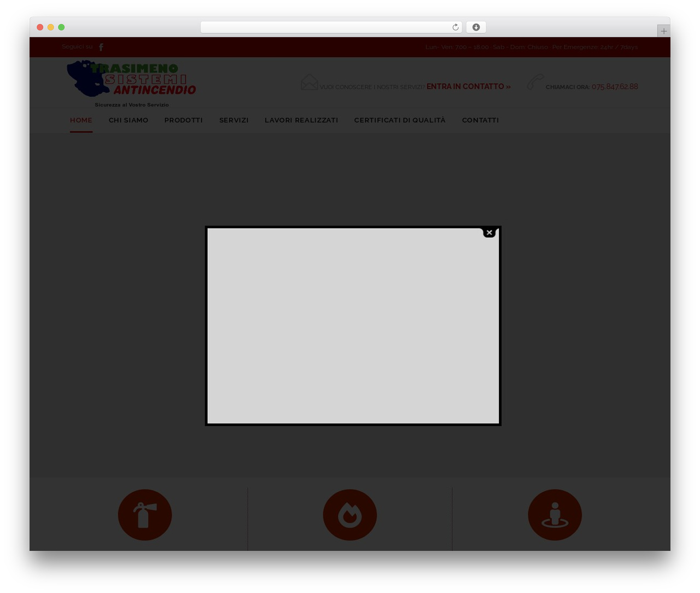The height and width of the screenshot is (593, 700).
Task: Open the SERVIZI menu
Action: tap(234, 120)
